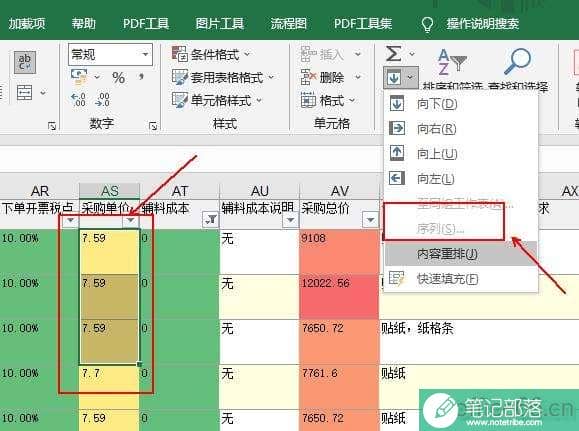Open 辅料成本 active filter button
Viewport: 579px width, 431px height.
(x=211, y=219)
